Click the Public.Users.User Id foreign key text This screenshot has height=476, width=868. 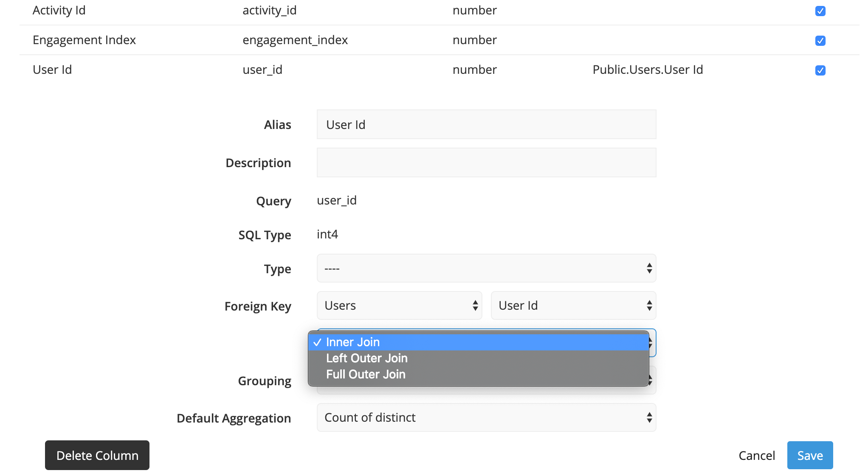pyautogui.click(x=648, y=70)
